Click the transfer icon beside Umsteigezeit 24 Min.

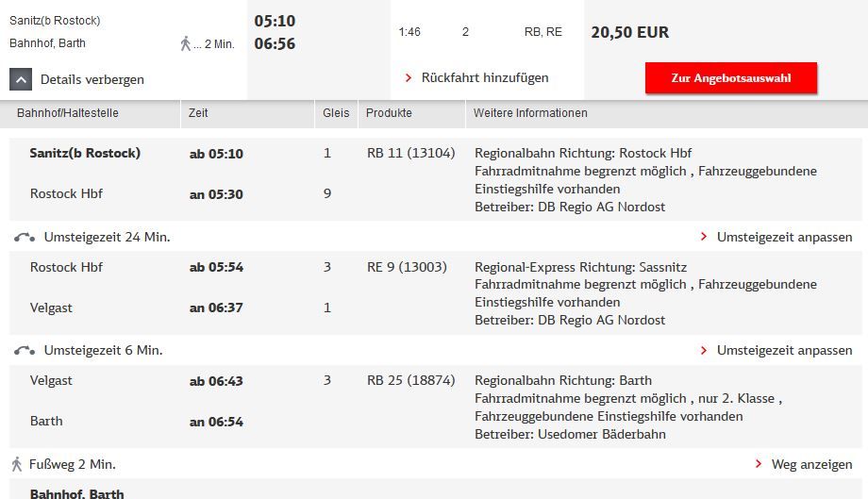25,237
